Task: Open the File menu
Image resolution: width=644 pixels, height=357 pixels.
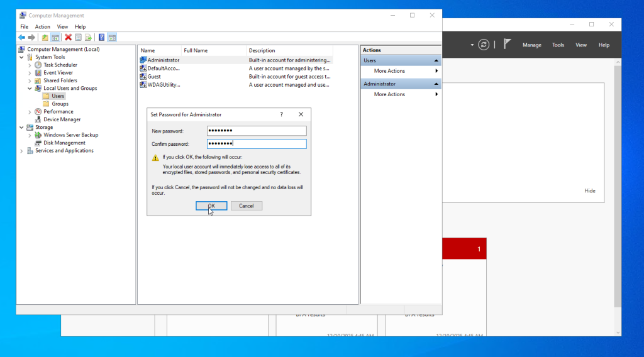Action: tap(25, 26)
